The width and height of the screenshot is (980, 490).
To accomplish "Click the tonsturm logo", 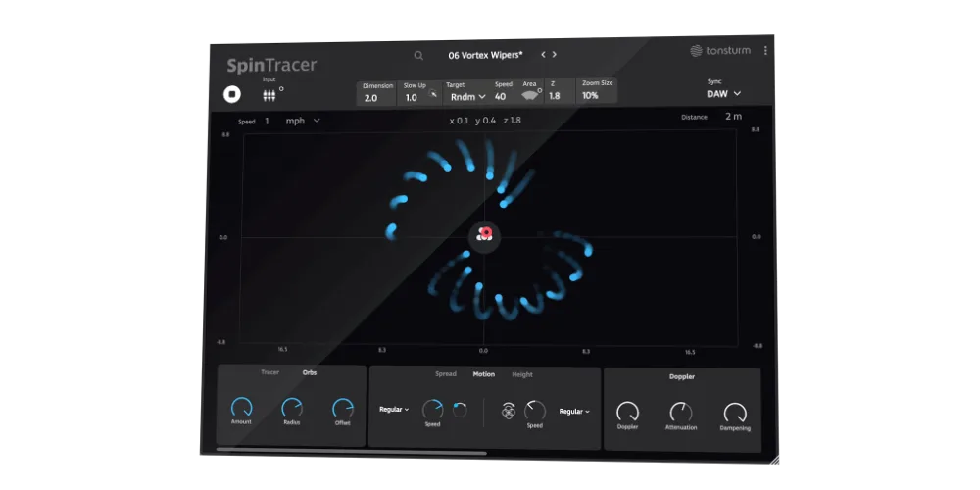I will coord(720,51).
